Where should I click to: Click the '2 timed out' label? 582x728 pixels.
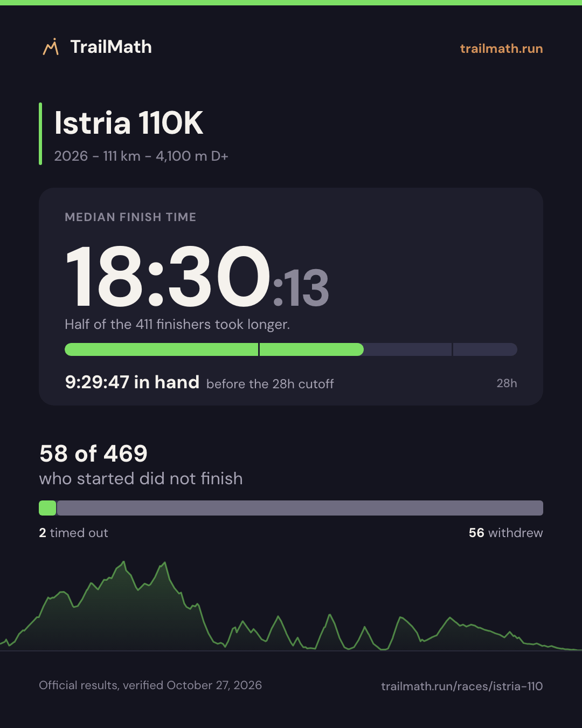point(73,533)
